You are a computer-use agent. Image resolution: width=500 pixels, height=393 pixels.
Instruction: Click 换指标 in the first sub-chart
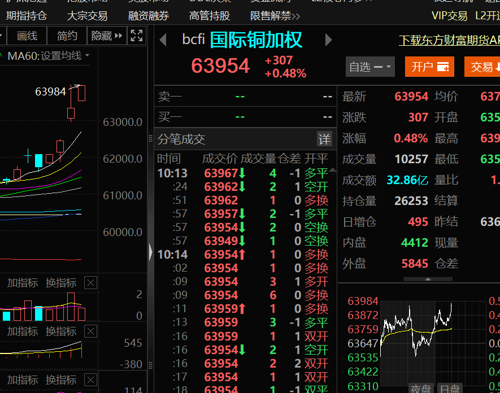point(61,283)
